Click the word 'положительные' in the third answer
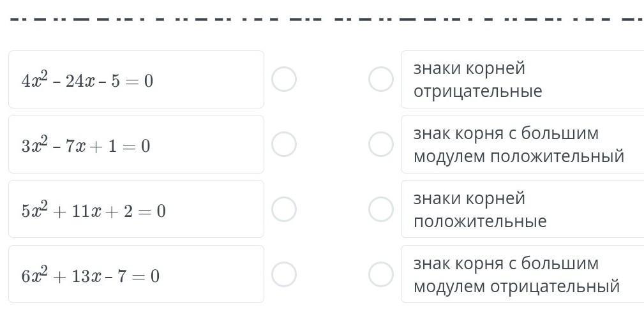The width and height of the screenshot is (644, 326). (x=480, y=221)
